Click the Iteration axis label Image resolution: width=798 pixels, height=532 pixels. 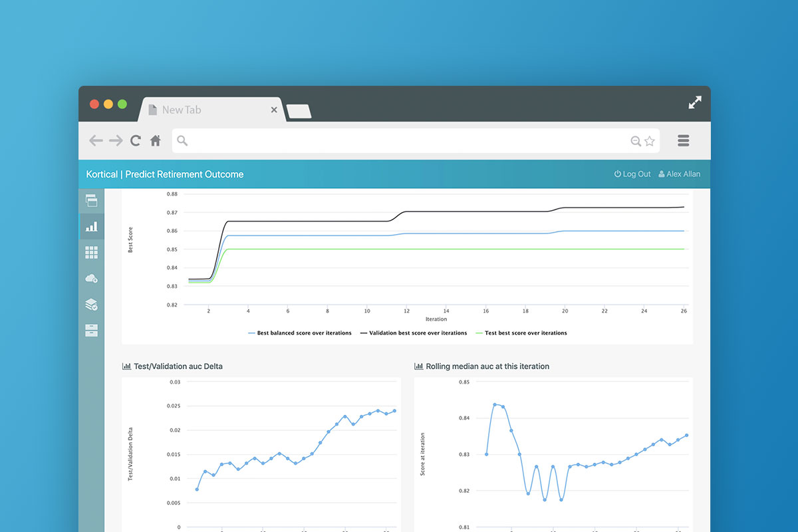[x=436, y=319]
